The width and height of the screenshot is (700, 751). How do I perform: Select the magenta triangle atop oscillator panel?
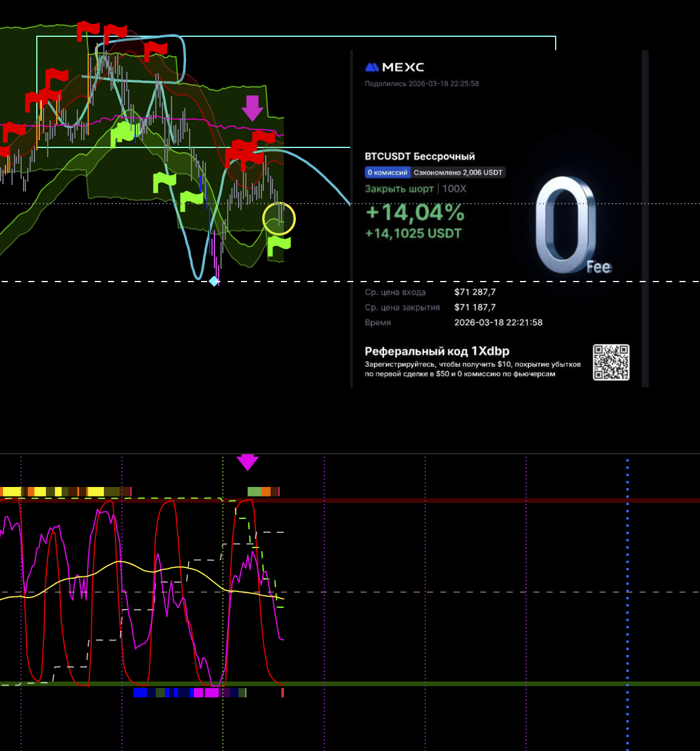pos(247,463)
